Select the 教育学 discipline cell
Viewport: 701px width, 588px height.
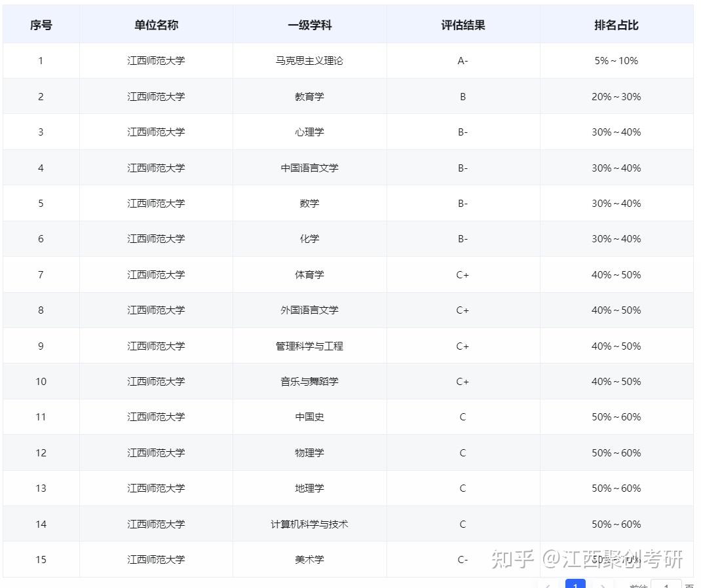coord(309,96)
